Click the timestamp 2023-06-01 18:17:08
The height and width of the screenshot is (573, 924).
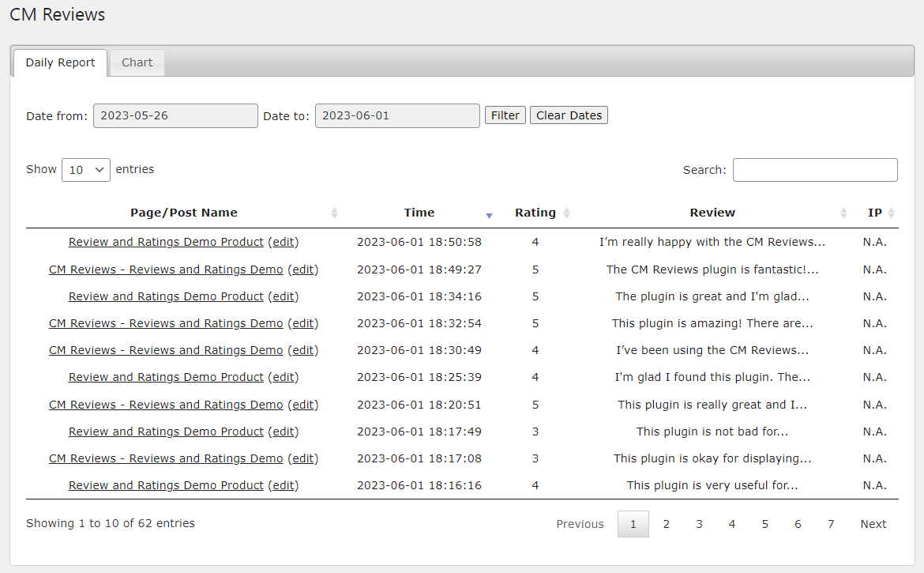pyautogui.click(x=419, y=458)
